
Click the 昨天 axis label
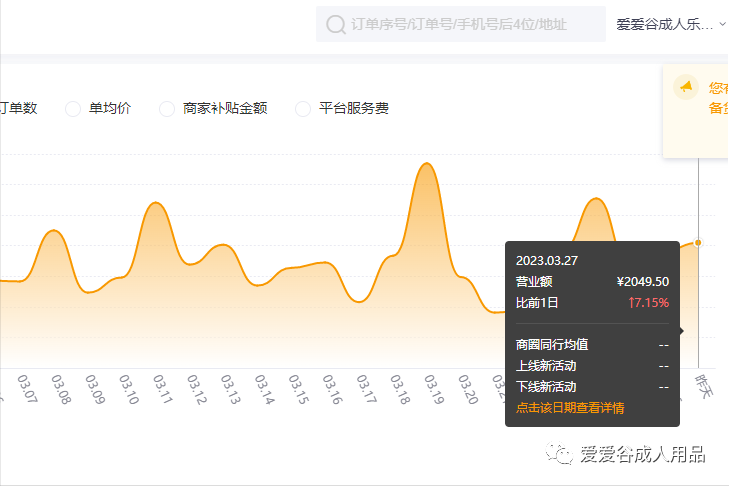[704, 386]
